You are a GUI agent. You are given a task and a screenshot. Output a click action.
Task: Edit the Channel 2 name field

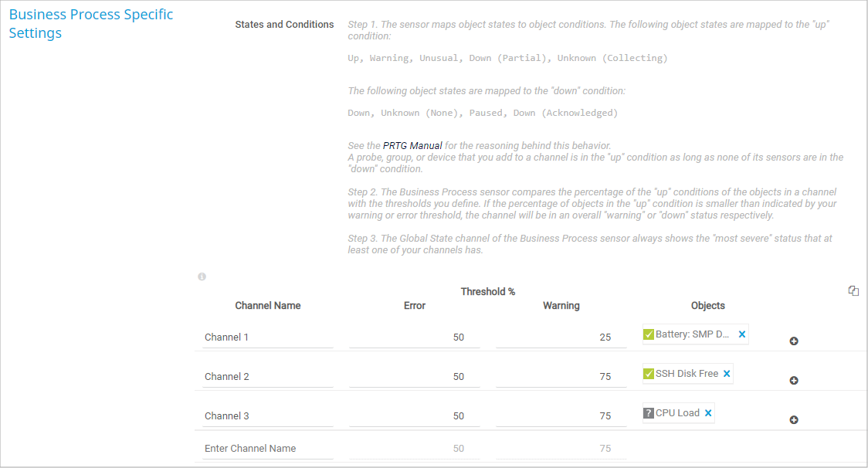[x=267, y=377]
